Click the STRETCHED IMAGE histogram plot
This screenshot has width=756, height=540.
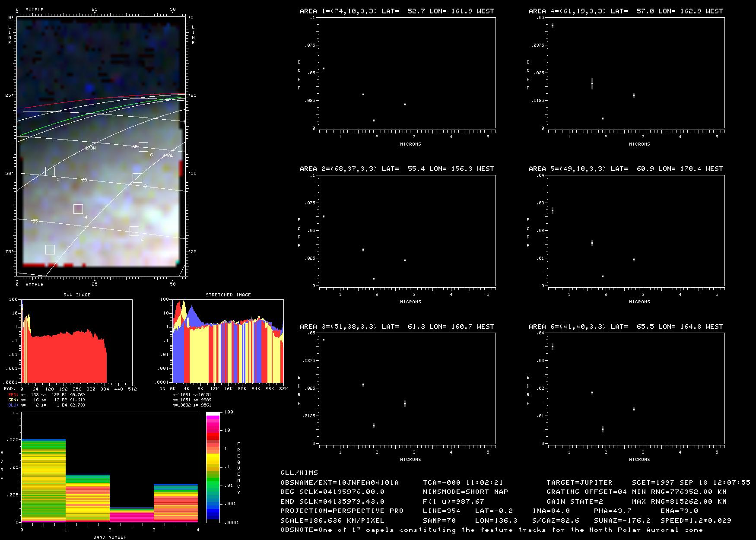pyautogui.click(x=228, y=341)
